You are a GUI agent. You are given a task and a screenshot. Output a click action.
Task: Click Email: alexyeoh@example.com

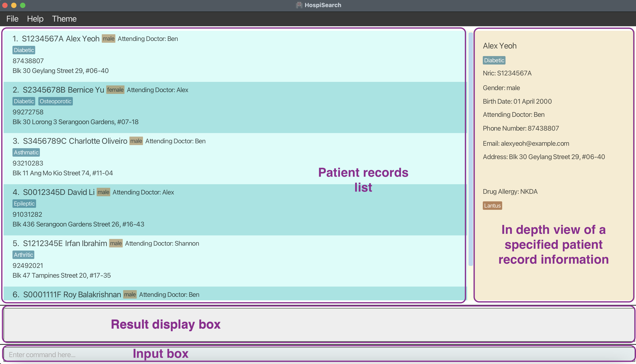click(526, 144)
